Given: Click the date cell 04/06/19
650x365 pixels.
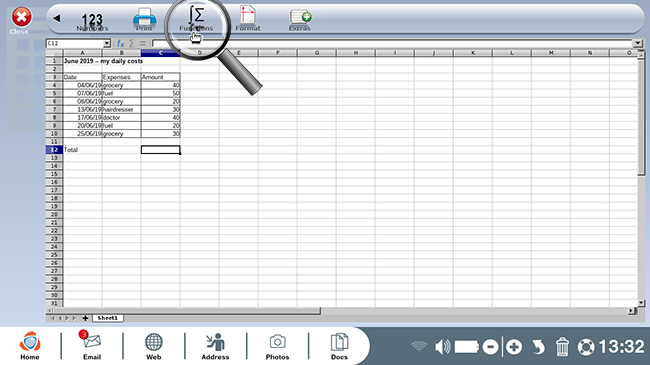Looking at the screenshot, I should pyautogui.click(x=82, y=85).
